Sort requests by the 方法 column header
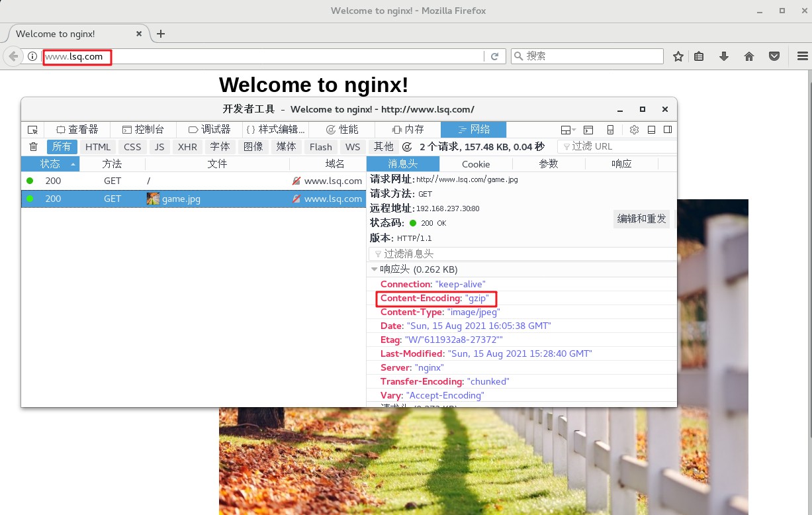This screenshot has height=515, width=812. 113,164
